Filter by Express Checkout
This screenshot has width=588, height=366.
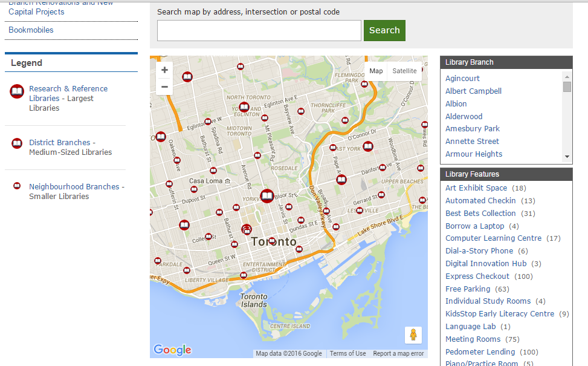point(477,276)
